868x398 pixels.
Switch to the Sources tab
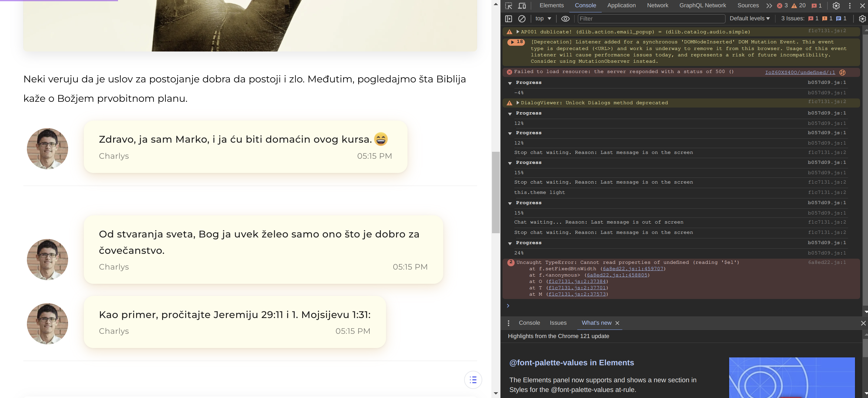pos(748,6)
